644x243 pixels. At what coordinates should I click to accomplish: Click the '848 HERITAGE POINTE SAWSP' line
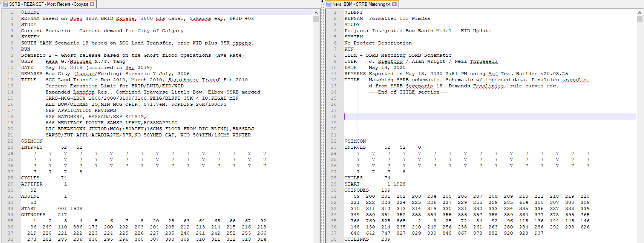[111, 123]
